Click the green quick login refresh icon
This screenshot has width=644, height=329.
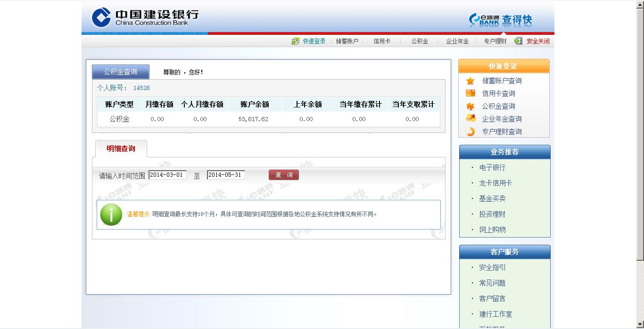click(x=296, y=41)
